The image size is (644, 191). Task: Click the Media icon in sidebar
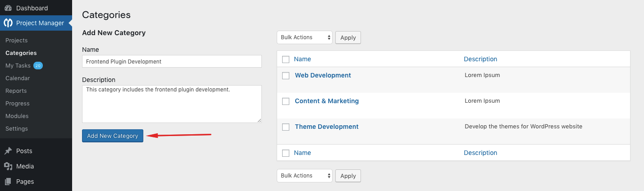[8, 166]
